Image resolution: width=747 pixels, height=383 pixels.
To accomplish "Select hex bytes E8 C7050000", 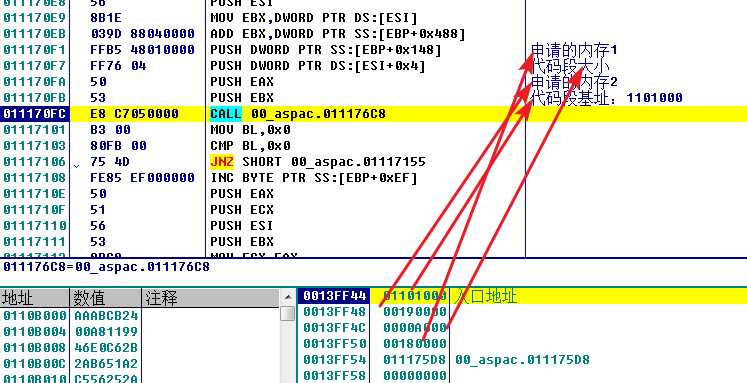I will [134, 114].
